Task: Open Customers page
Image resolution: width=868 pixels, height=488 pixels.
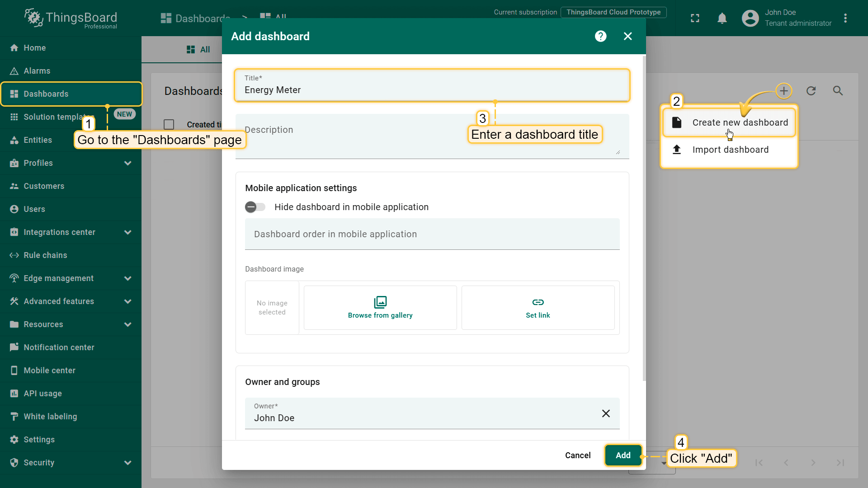Action: click(71, 186)
